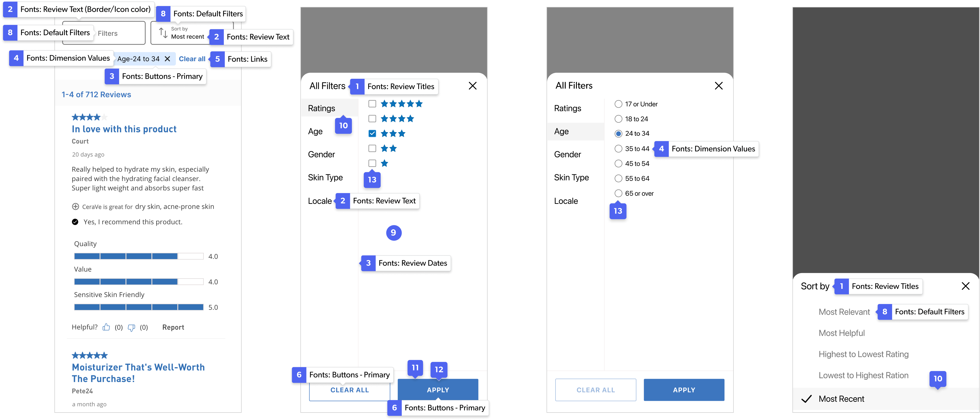Viewport: 980px width, 420px height.
Task: Select the 18 to 24 age radio button
Action: (618, 119)
